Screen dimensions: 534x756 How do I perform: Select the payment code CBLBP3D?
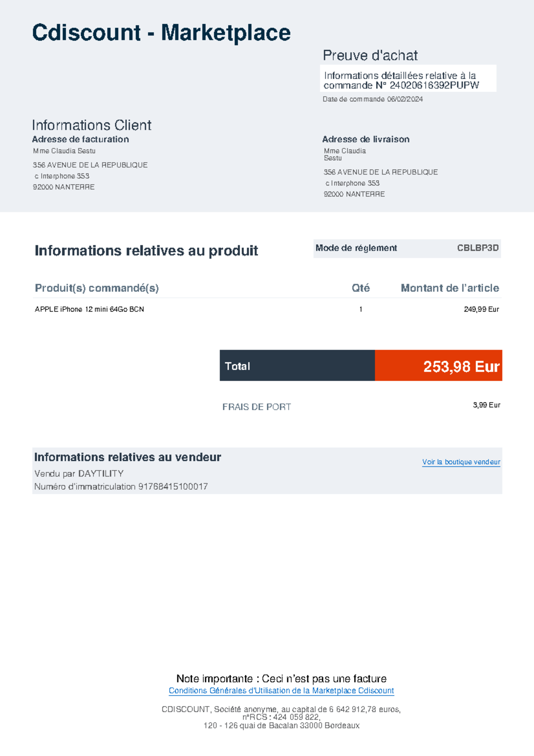pos(477,248)
